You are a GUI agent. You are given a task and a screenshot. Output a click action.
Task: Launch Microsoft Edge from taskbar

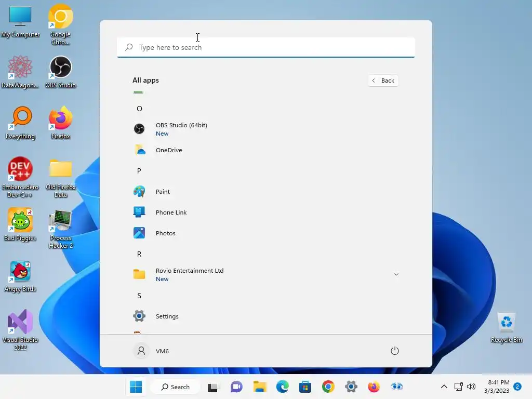coord(282,387)
